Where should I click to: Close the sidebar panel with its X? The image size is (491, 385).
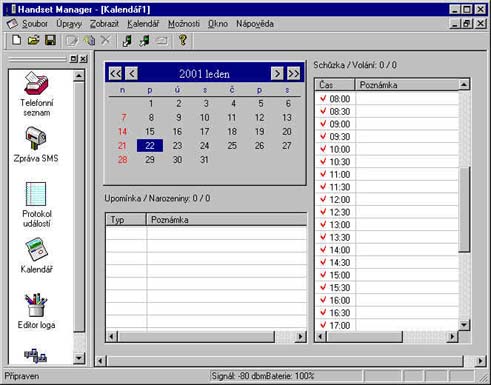83,59
